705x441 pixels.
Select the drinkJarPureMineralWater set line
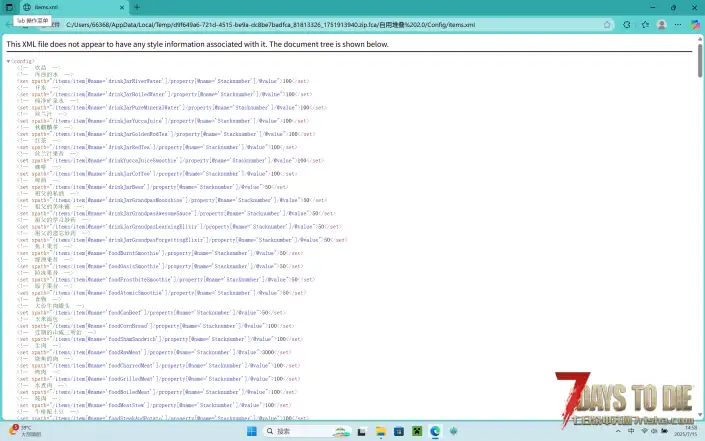click(172, 108)
